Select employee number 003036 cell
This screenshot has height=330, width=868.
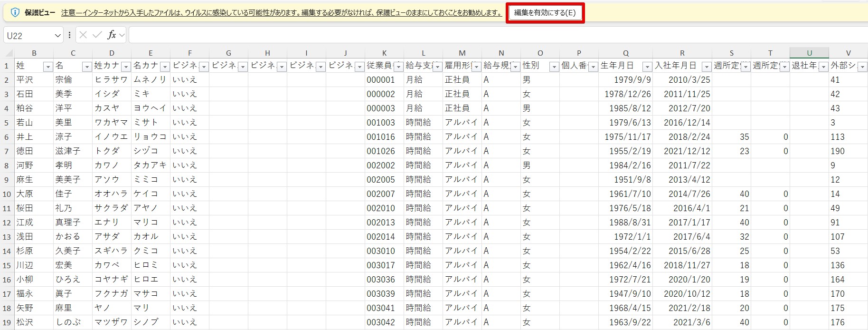(x=384, y=280)
